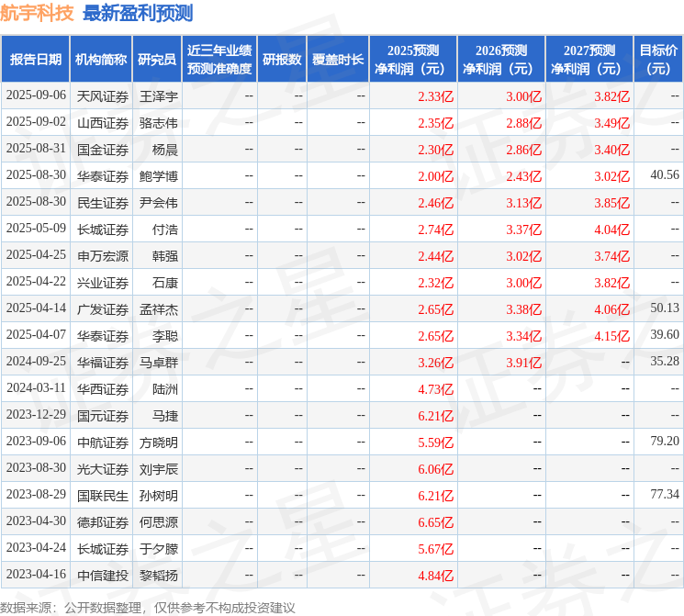The height and width of the screenshot is (616, 684).
Task: Click the 4.84亿 profit value
Action: 436,576
